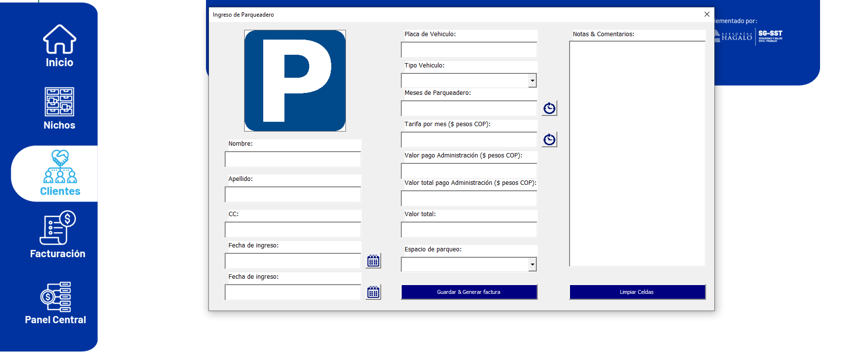Click the Valor total input field
The width and height of the screenshot is (868, 356).
point(469,230)
